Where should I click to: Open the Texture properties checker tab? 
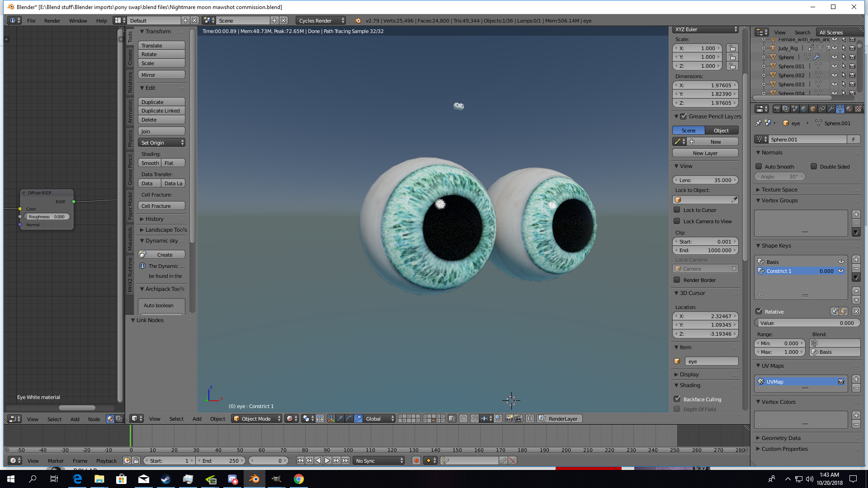858,109
